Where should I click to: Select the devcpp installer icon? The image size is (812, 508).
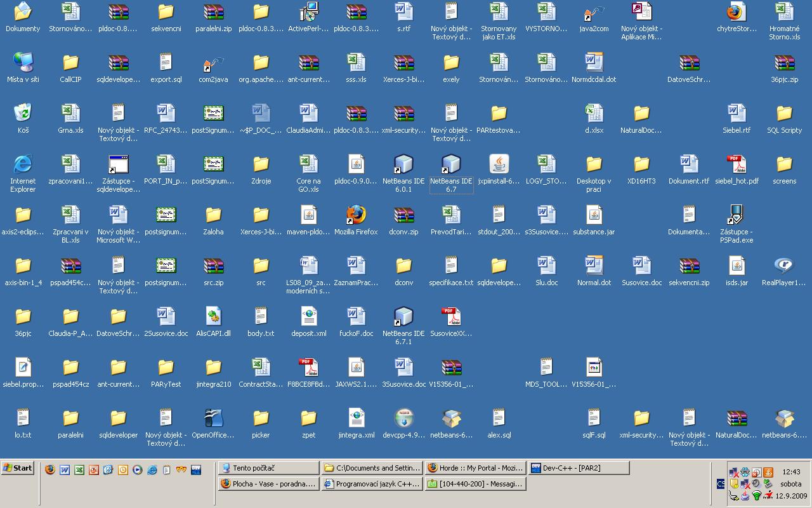point(403,419)
